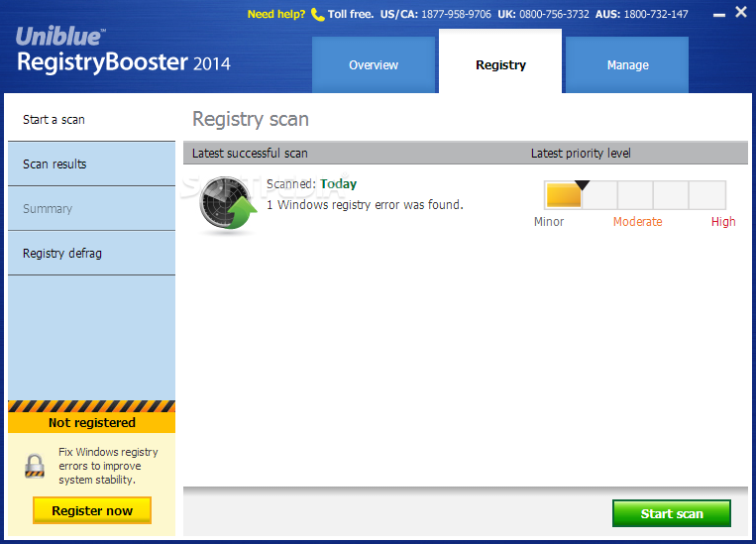The height and width of the screenshot is (544, 756).
Task: Minimize the RegistryBooster window
Action: (x=719, y=15)
